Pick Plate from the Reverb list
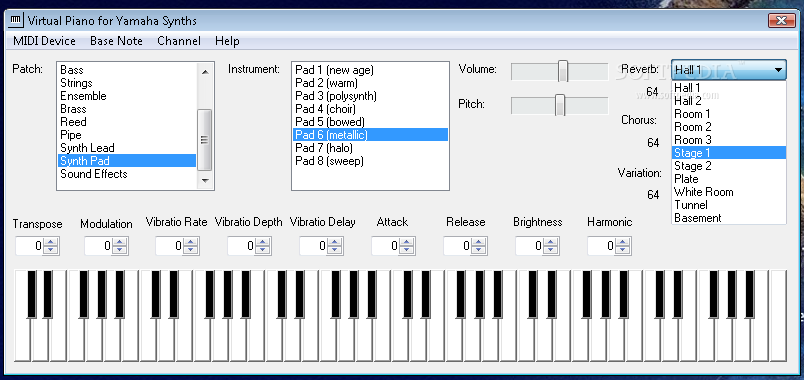The image size is (804, 380). pyautogui.click(x=729, y=179)
